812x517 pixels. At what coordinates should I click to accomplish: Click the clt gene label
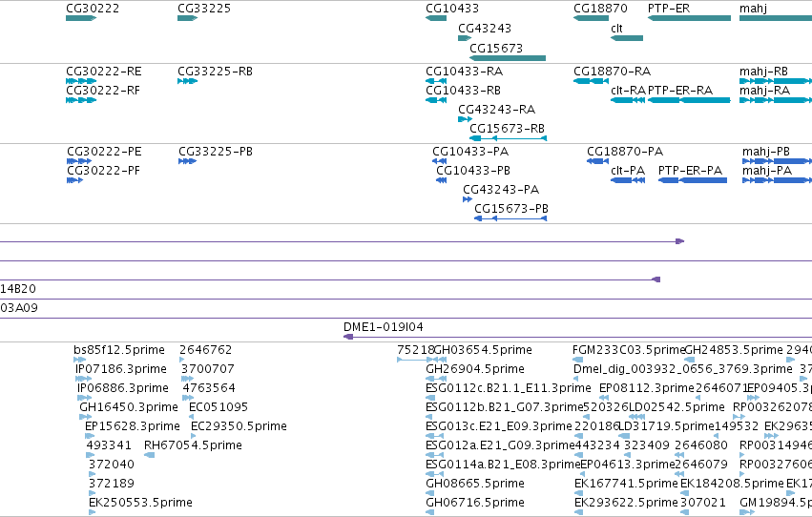pyautogui.click(x=616, y=28)
